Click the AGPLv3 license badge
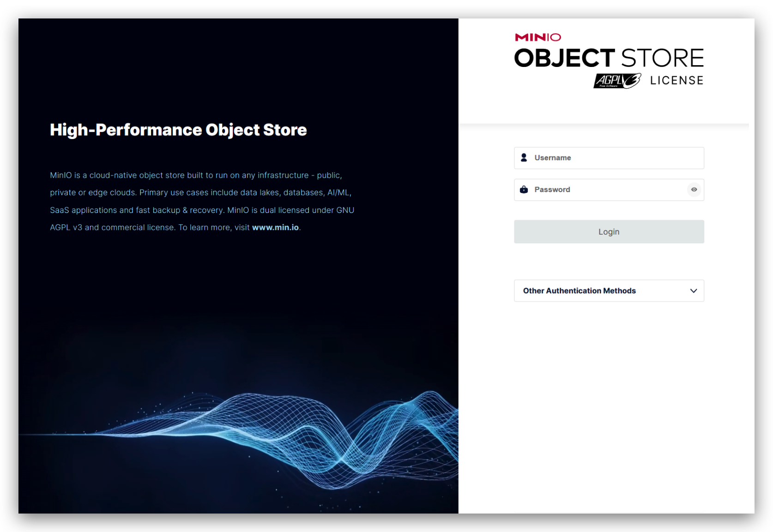 pos(617,81)
